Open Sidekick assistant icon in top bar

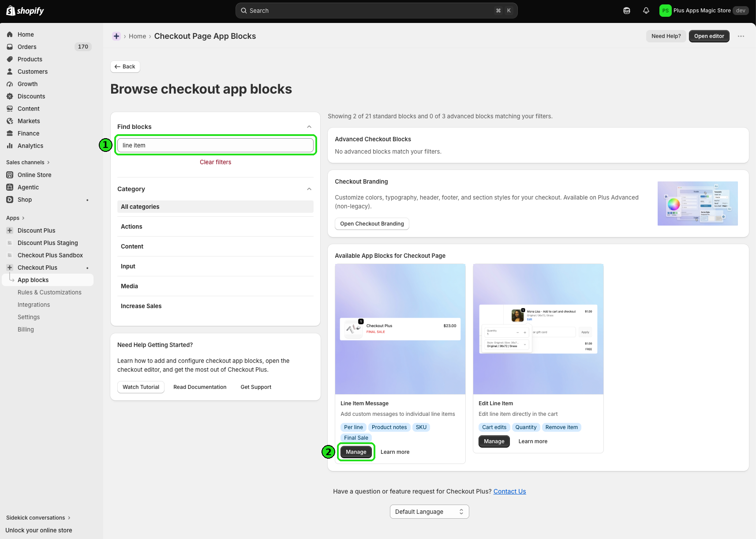coord(627,11)
